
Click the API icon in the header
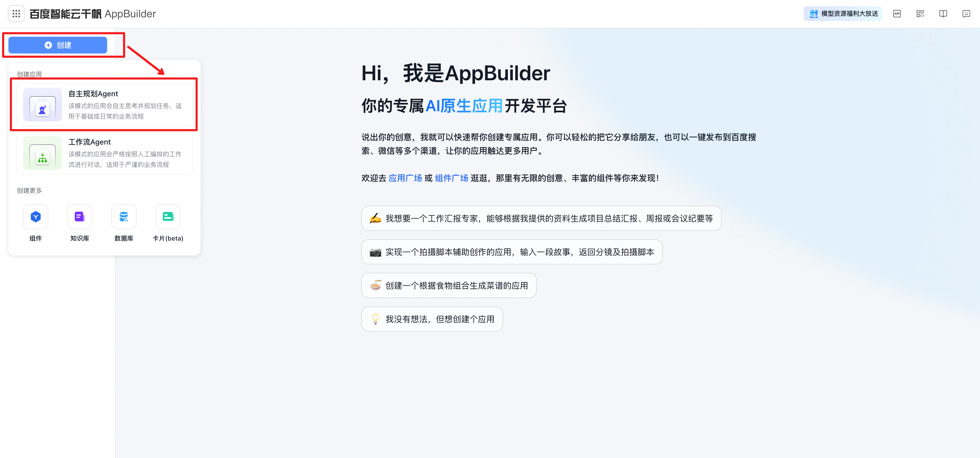pos(897,14)
